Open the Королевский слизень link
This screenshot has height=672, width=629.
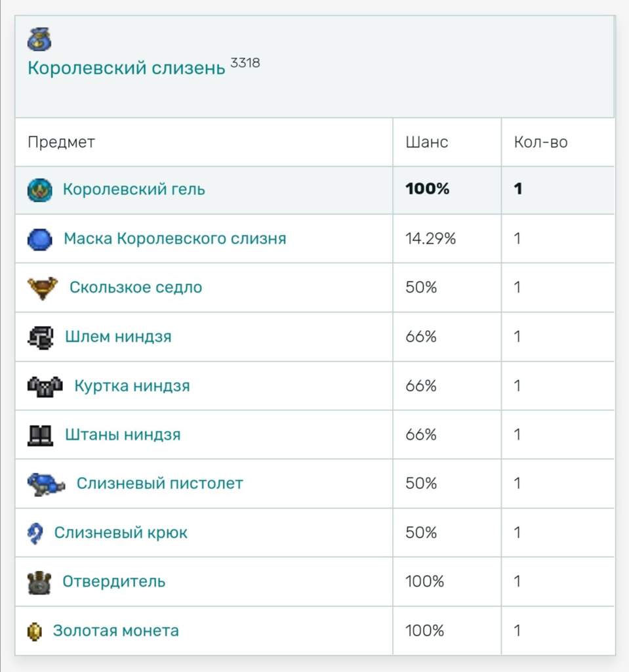point(127,68)
